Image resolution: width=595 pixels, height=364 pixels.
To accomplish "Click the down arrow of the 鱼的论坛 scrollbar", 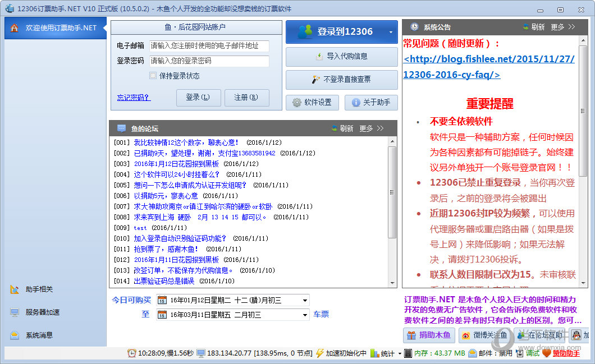I will click(x=392, y=283).
